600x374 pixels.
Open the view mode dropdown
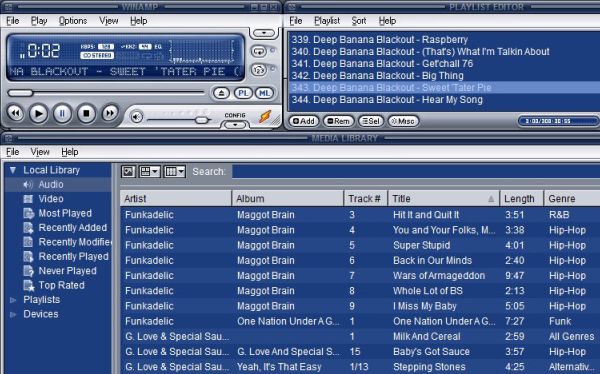pyautogui.click(x=150, y=171)
